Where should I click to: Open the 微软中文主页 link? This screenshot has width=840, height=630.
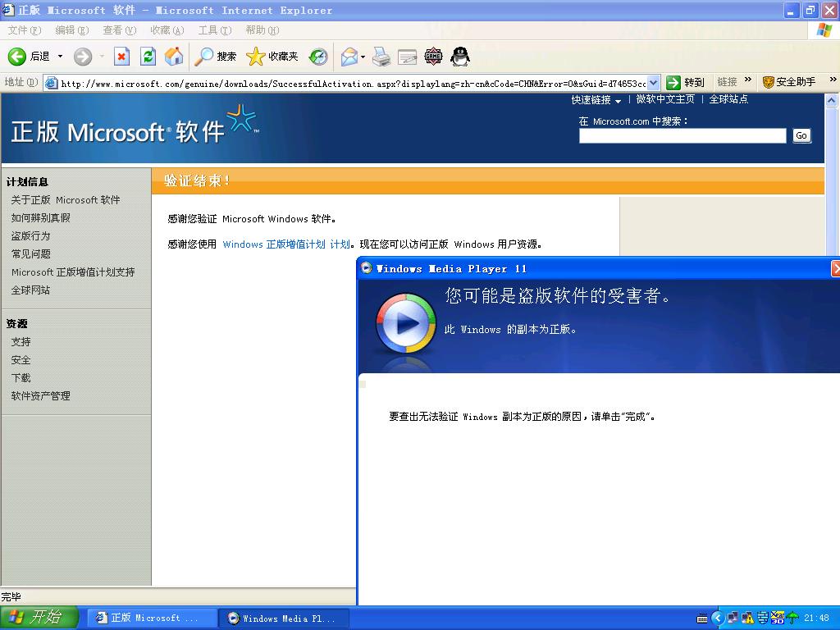665,99
